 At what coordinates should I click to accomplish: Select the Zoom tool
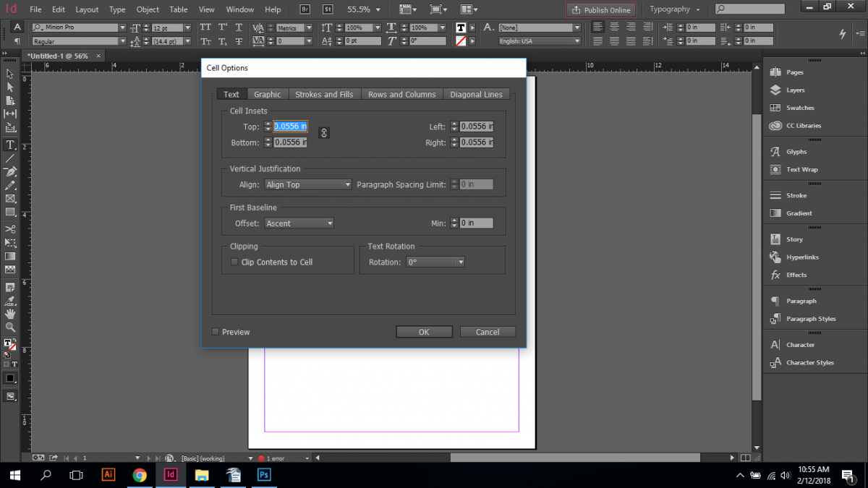tap(9, 327)
